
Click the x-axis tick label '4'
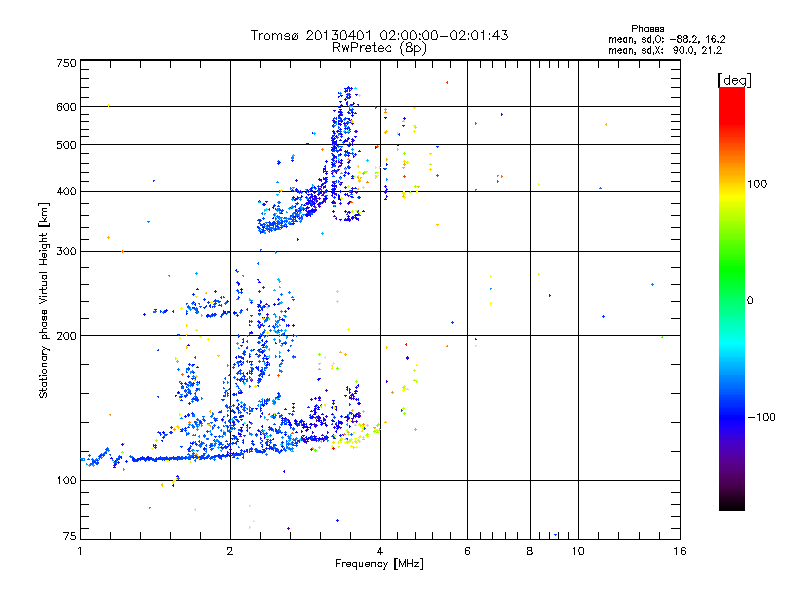click(x=380, y=551)
